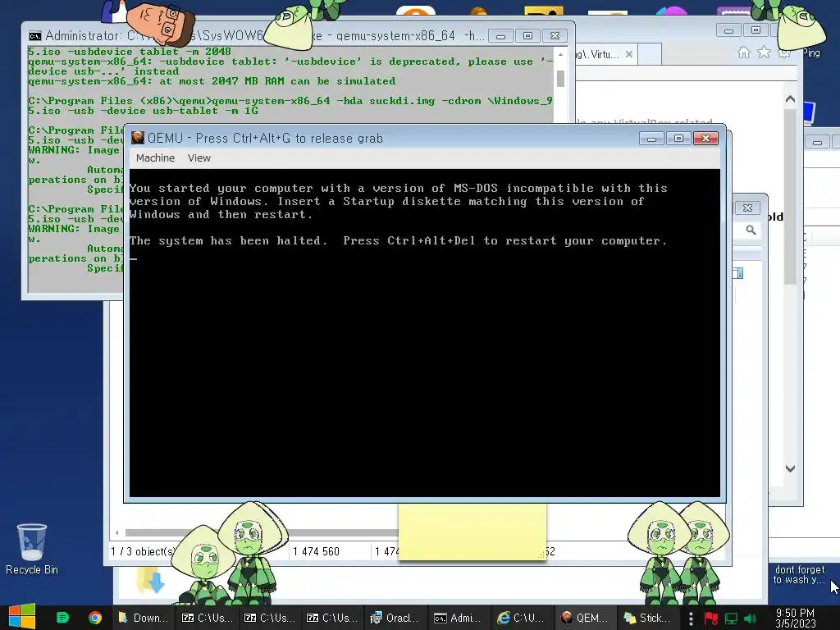Image resolution: width=840 pixels, height=630 pixels.
Task: Click the home icon in Internet Explorer
Action: coord(743,52)
